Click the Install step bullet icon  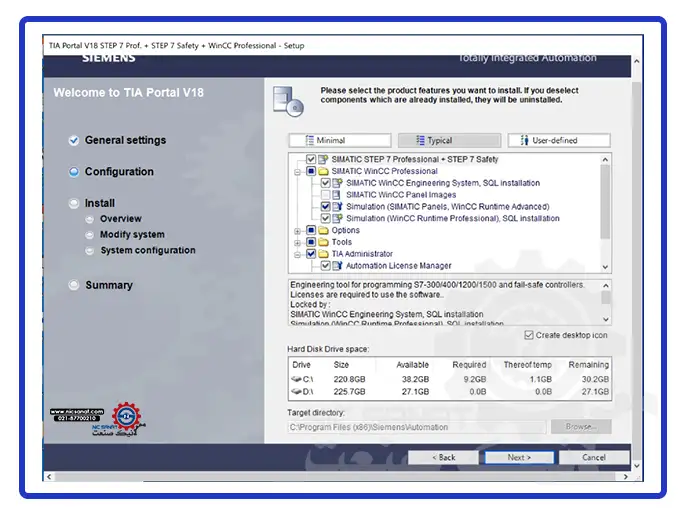coord(74,203)
